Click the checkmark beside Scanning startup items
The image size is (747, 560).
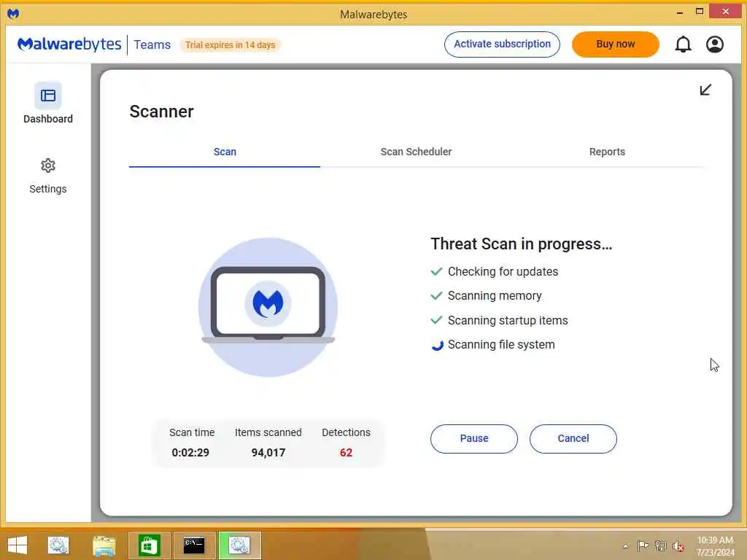pyautogui.click(x=436, y=320)
